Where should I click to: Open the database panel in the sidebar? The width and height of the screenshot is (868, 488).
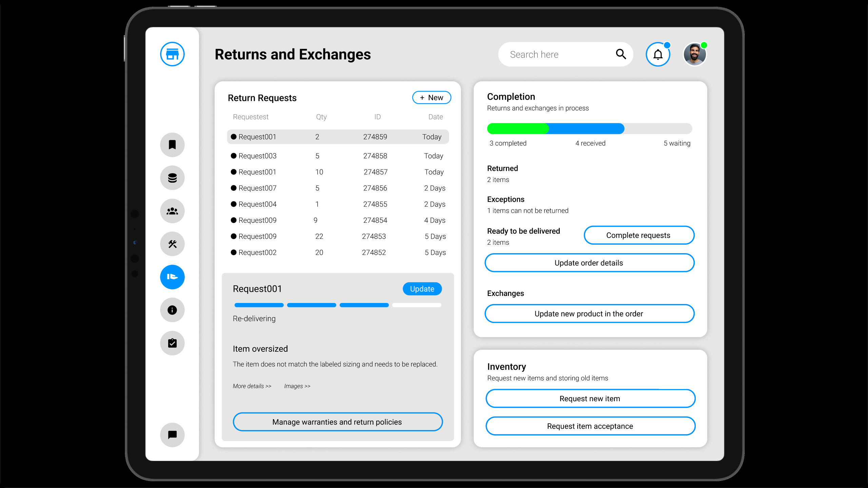(x=172, y=178)
